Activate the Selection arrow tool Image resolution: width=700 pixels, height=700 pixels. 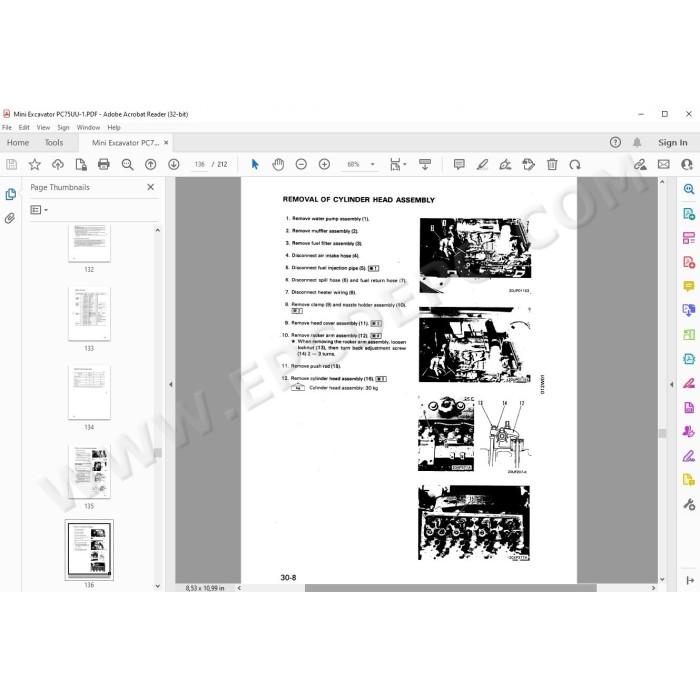[x=255, y=164]
